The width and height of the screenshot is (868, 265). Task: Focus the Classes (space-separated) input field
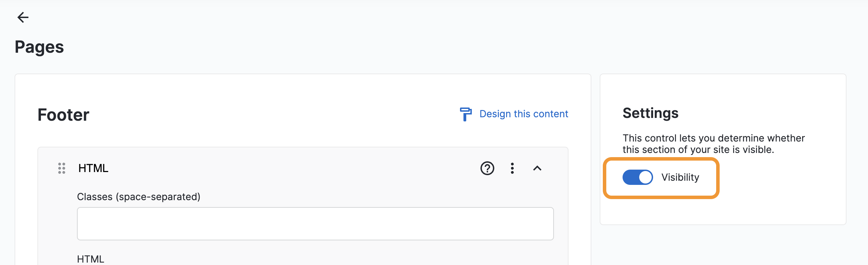pyautogui.click(x=315, y=224)
